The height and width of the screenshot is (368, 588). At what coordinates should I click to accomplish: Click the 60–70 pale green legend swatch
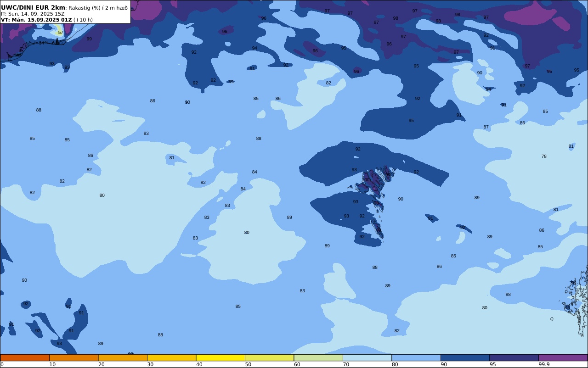[318, 357]
